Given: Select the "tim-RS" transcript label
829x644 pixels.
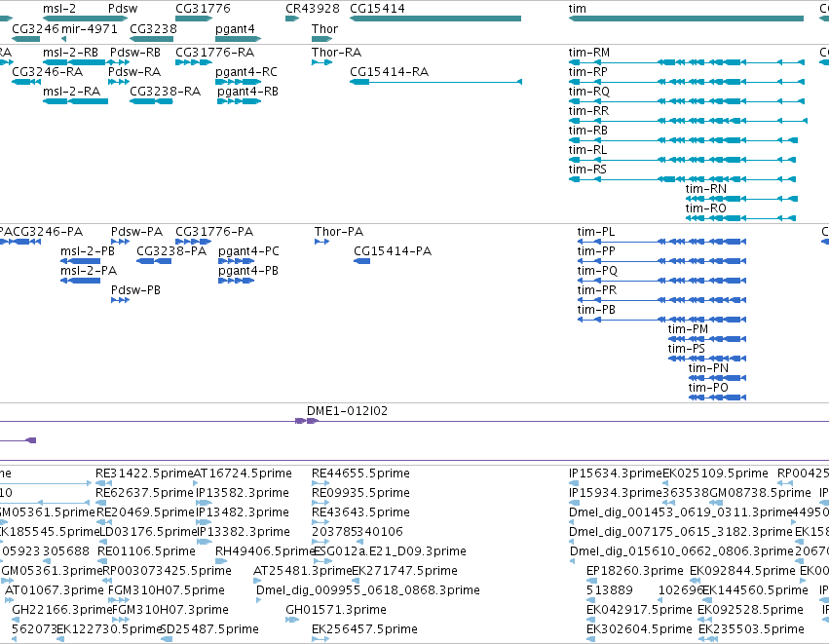Looking at the screenshot, I should 587,170.
